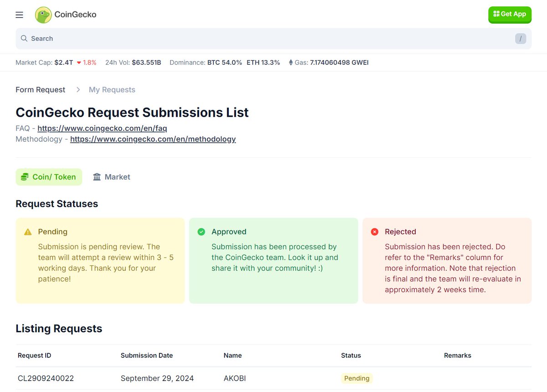Viewport: 547px width, 392px height.
Task: Open the My Requests breadcrumb
Action: [x=112, y=90]
